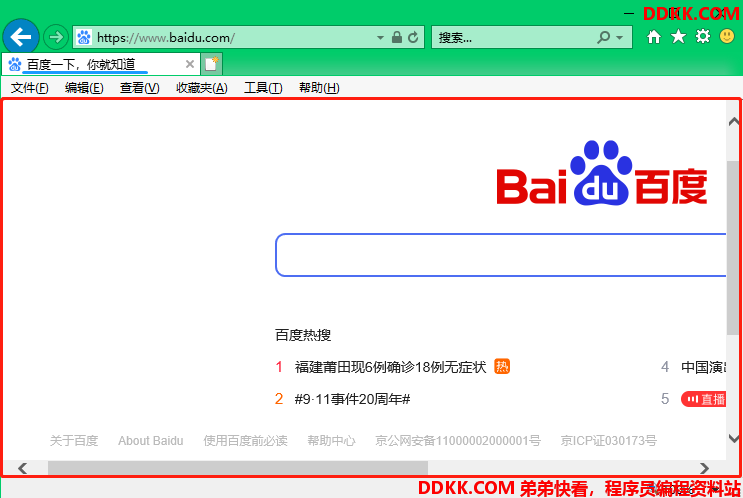Open the 收藏夹(A) menu

click(201, 88)
